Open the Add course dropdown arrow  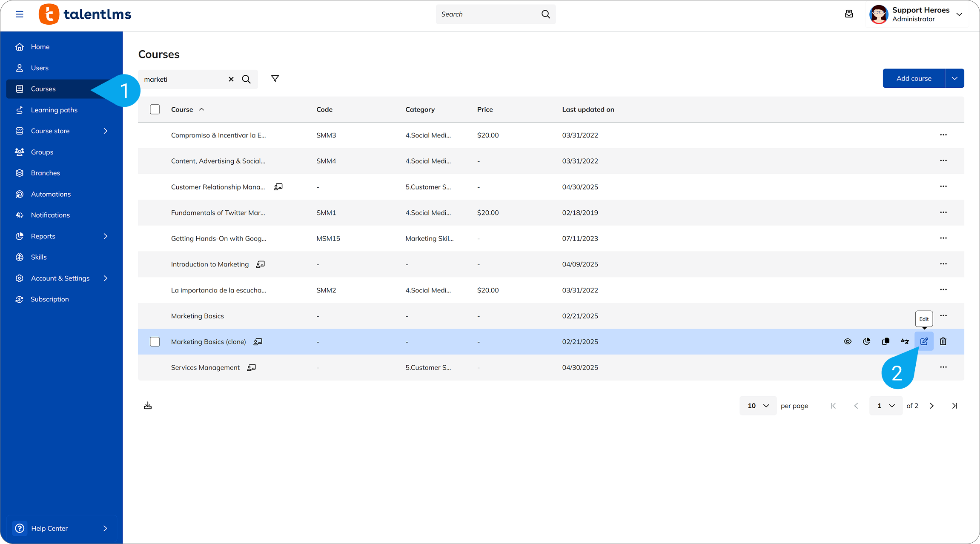pos(954,78)
